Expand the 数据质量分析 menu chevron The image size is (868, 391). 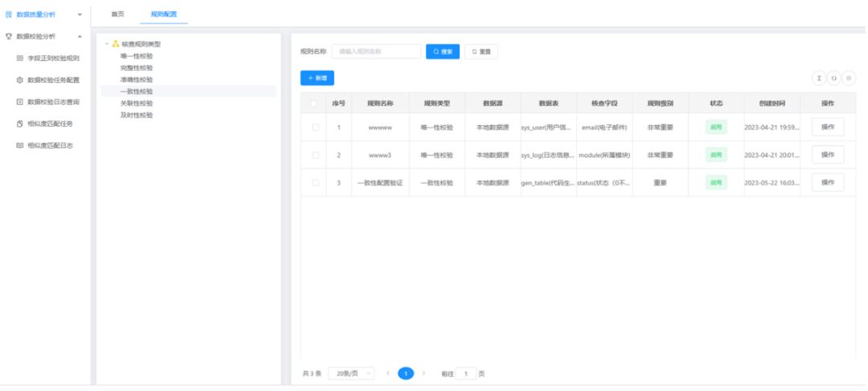click(x=80, y=14)
